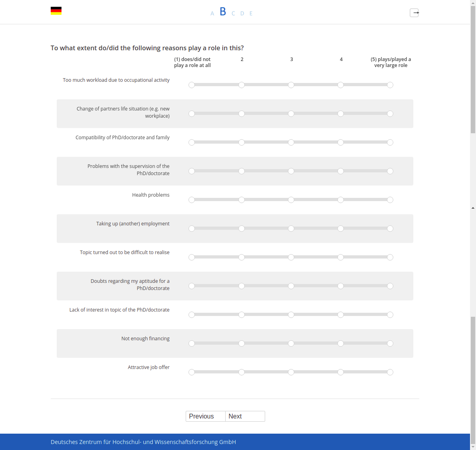Rate Change of partners life situation as 4
Viewport: 476px width, 450px height.
341,114
